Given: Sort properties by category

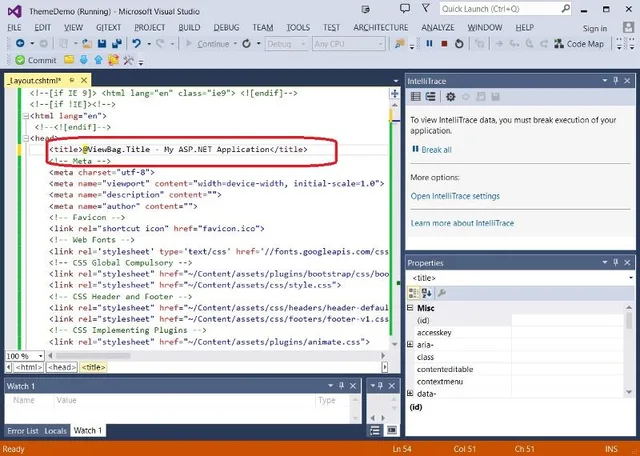Looking at the screenshot, I should [413, 293].
